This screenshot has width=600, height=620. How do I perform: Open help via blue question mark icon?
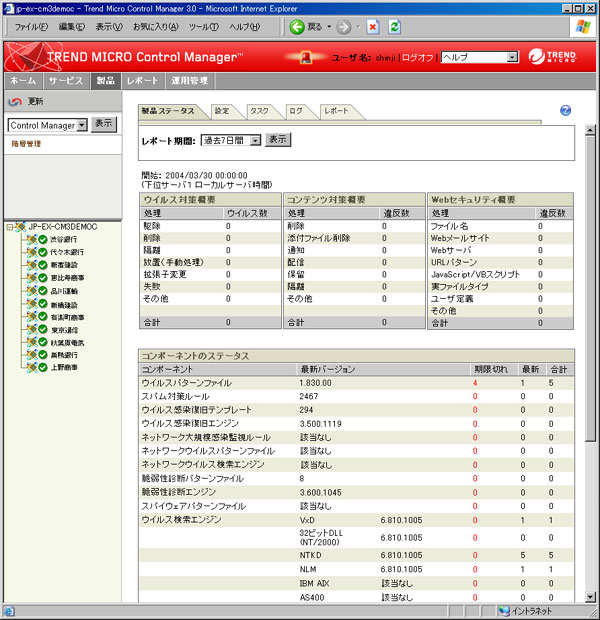(566, 110)
